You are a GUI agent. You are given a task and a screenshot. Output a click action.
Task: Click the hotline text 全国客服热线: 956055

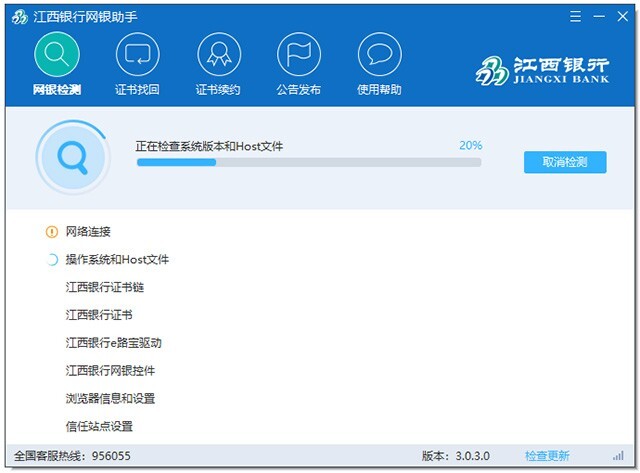pos(72,455)
